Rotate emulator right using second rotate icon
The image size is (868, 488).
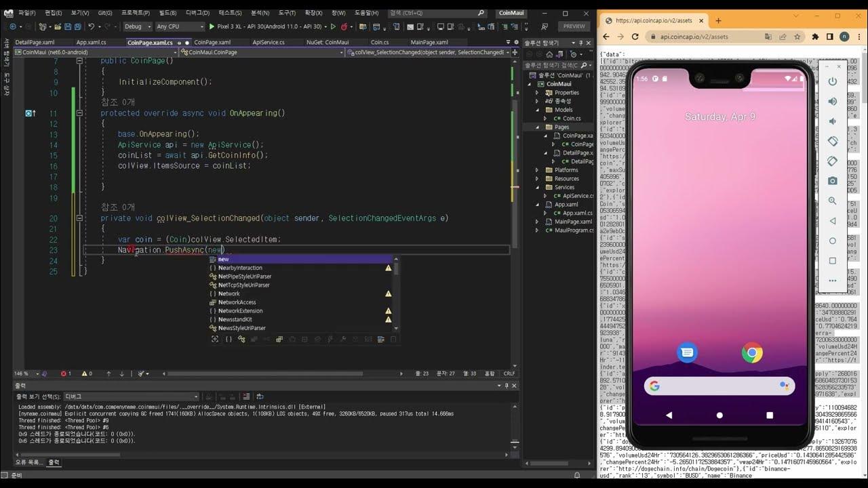833,161
